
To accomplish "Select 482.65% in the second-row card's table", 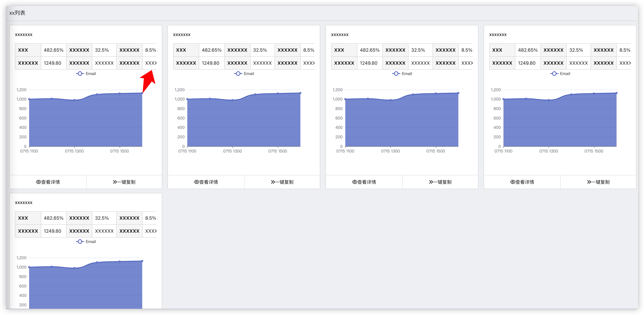I will tap(53, 218).
